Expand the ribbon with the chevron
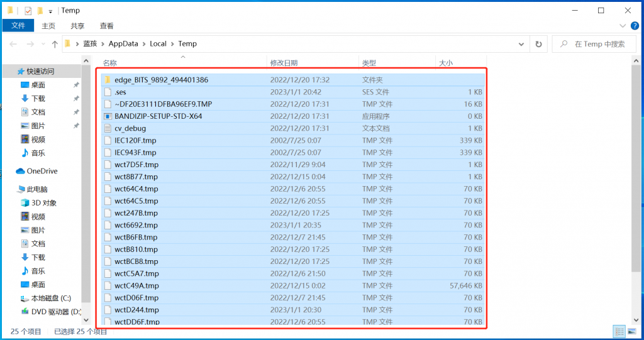The image size is (644, 340). pyautogui.click(x=622, y=26)
